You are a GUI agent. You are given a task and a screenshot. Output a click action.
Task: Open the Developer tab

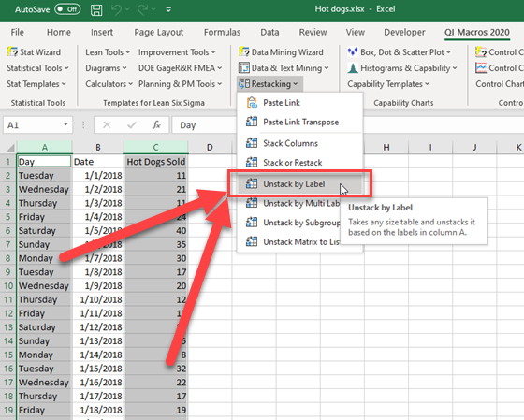point(404,32)
